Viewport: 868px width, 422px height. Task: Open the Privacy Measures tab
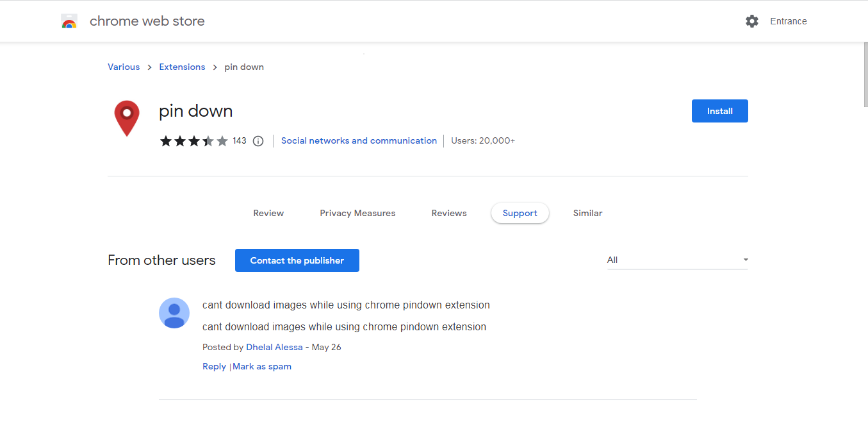point(357,213)
